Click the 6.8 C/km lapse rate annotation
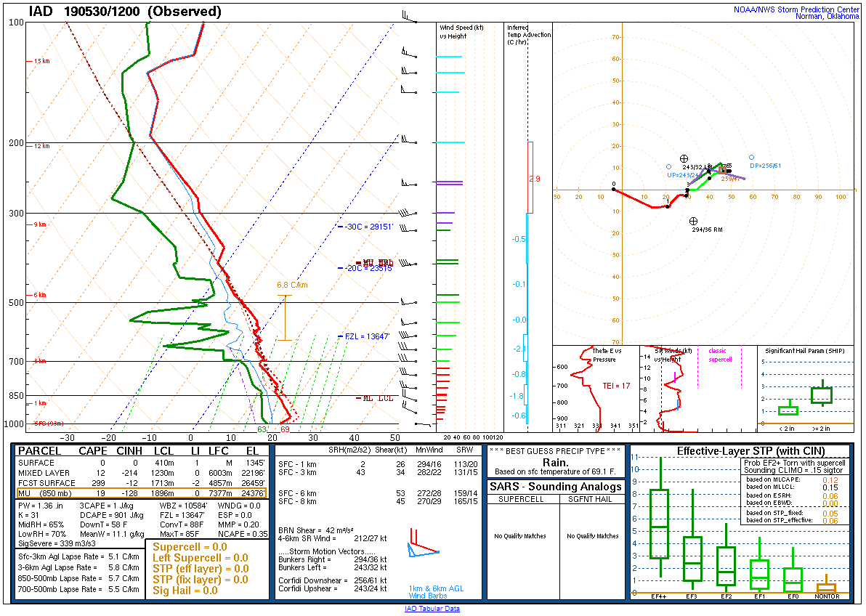 point(292,285)
